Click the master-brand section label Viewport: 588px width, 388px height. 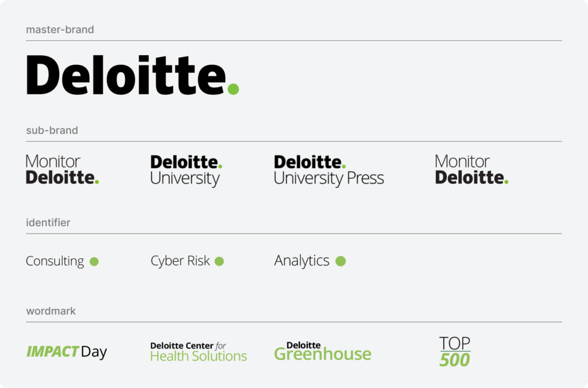pos(60,30)
